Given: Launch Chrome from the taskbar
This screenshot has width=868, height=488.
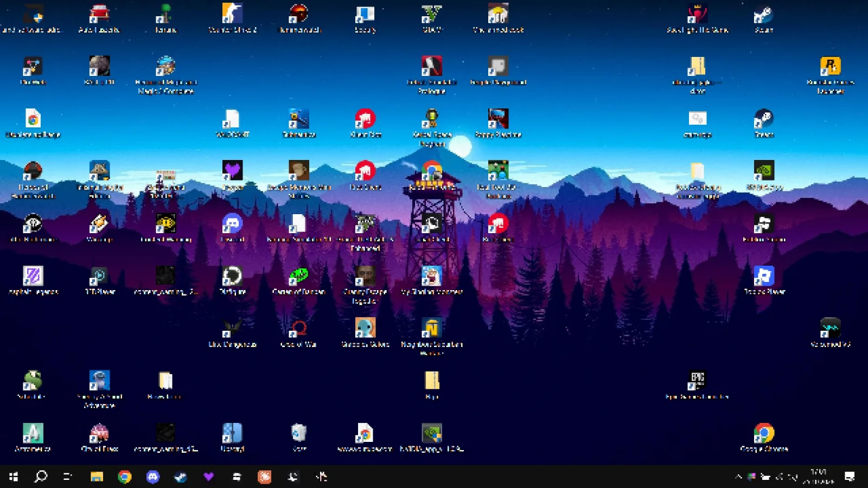Looking at the screenshot, I should tap(125, 477).
